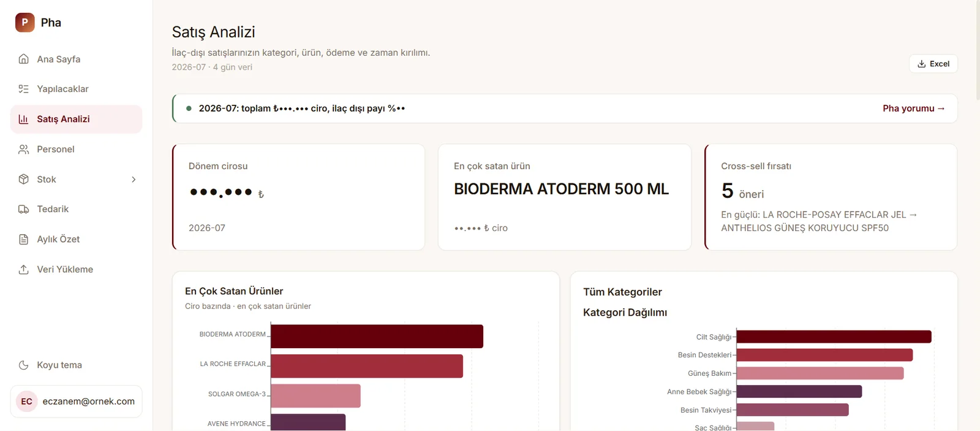Open the Cross-sell fırsatı card

pyautogui.click(x=831, y=197)
